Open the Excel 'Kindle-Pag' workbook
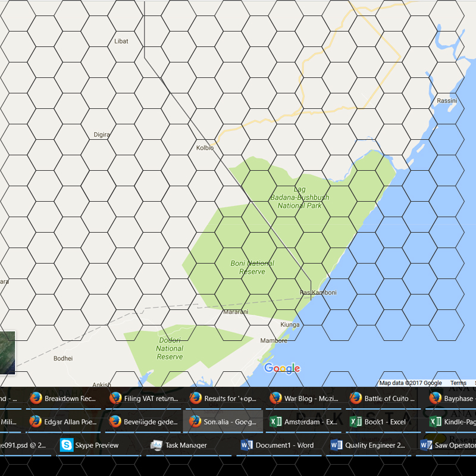 click(451, 422)
